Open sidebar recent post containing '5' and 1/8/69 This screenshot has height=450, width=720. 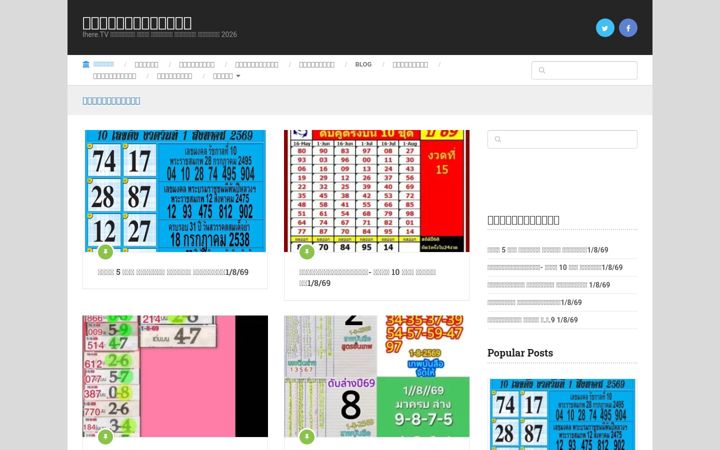point(548,250)
